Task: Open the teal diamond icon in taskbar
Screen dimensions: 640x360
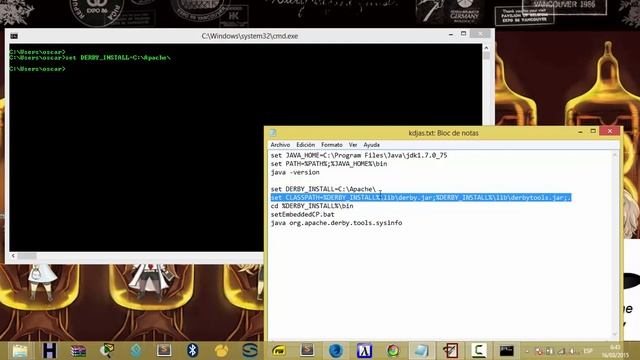Action: [x=136, y=351]
